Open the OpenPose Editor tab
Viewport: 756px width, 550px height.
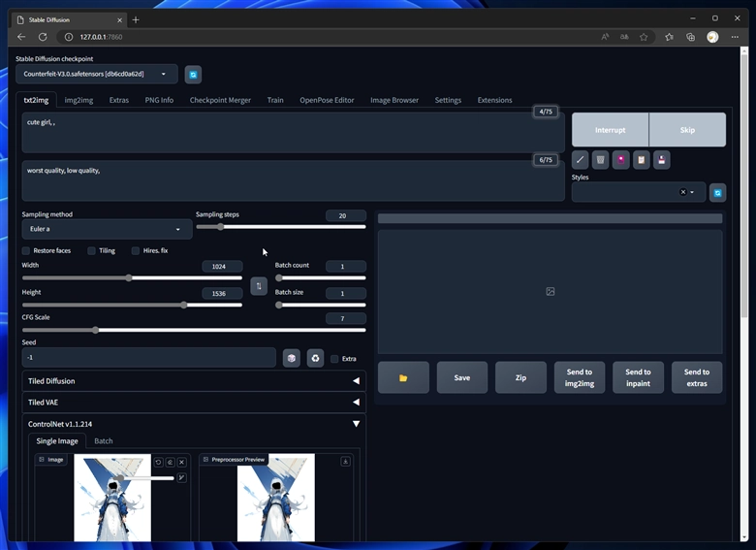click(x=327, y=100)
